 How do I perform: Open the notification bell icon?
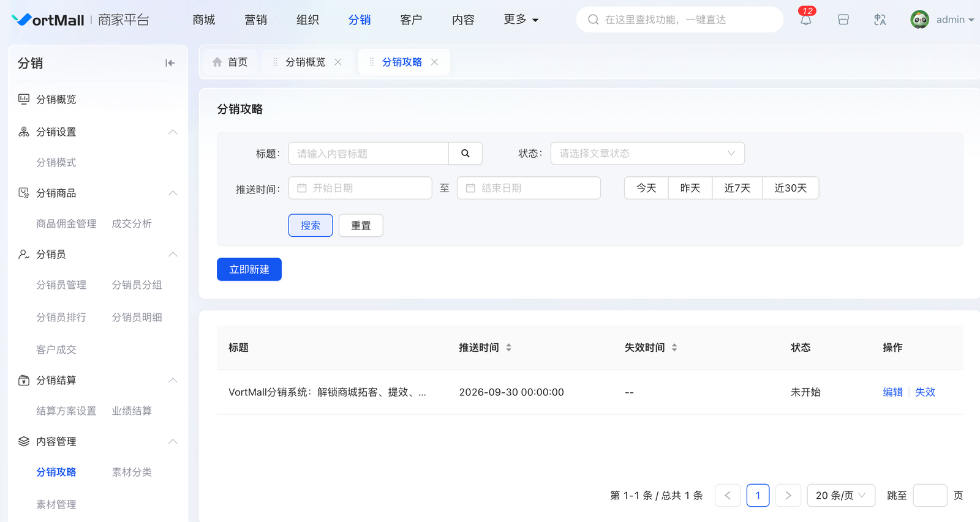coord(805,20)
